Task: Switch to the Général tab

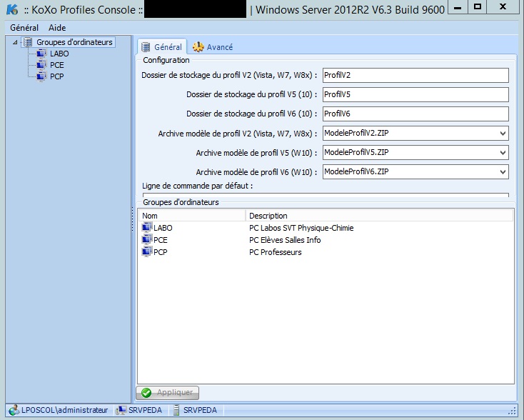Action: 162,47
